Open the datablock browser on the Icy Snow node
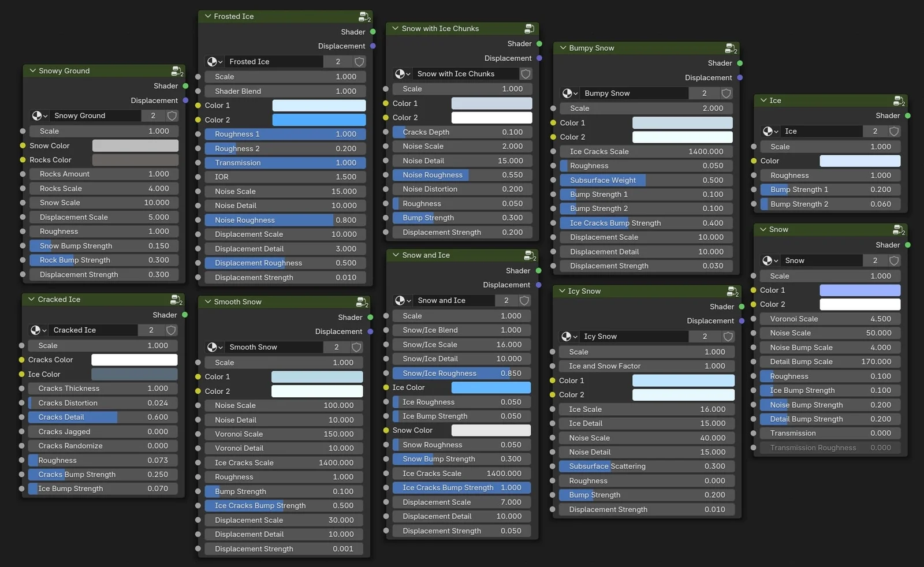This screenshot has width=924, height=567. pyautogui.click(x=569, y=336)
